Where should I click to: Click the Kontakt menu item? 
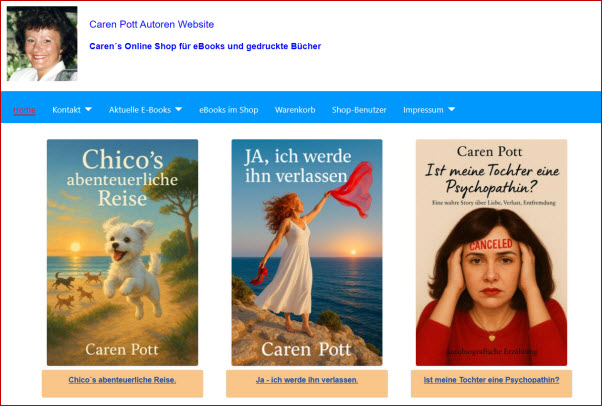(66, 110)
